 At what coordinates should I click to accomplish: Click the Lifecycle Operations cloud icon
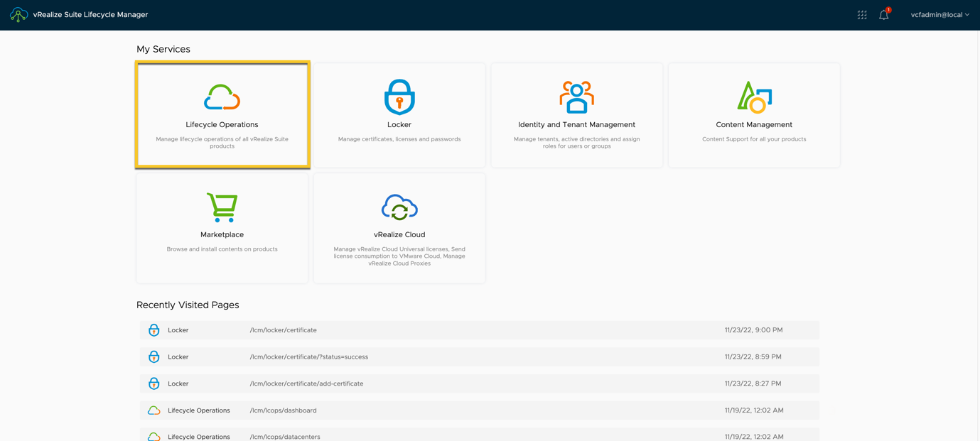222,97
